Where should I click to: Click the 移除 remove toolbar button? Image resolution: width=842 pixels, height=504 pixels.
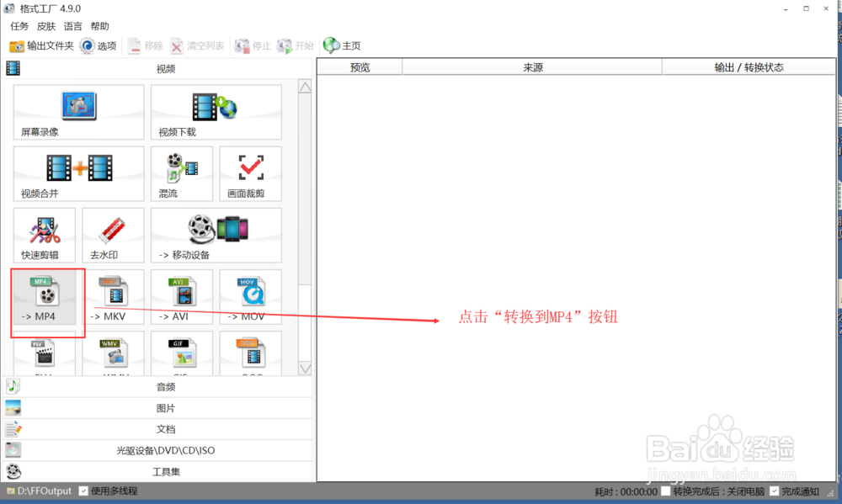pyautogui.click(x=145, y=46)
